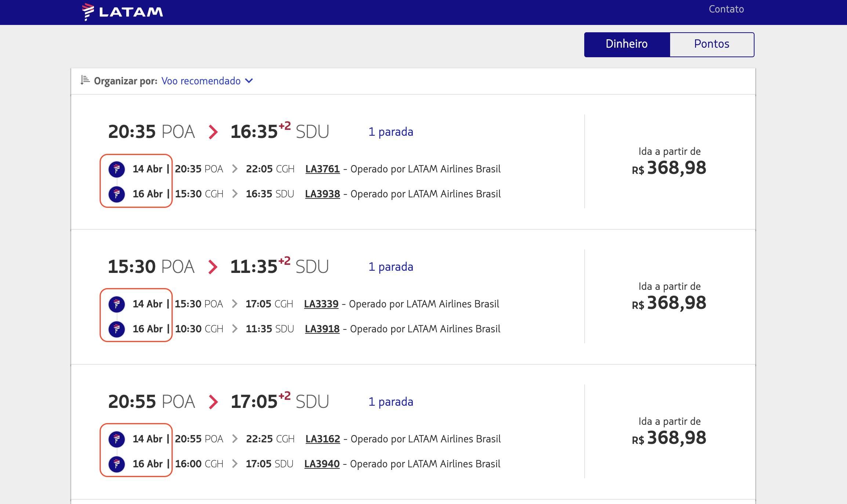Click gray segment arrow in LA3918 row
847x504 pixels.
click(235, 329)
